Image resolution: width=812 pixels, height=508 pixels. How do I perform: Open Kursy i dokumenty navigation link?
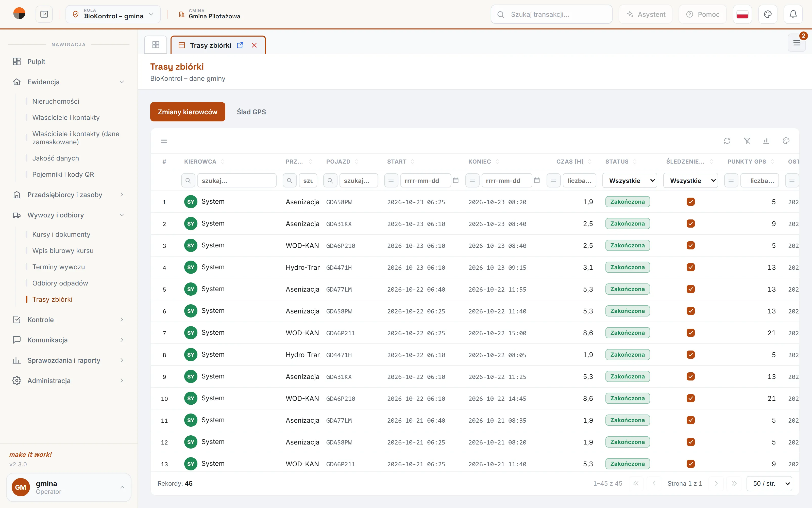point(61,234)
